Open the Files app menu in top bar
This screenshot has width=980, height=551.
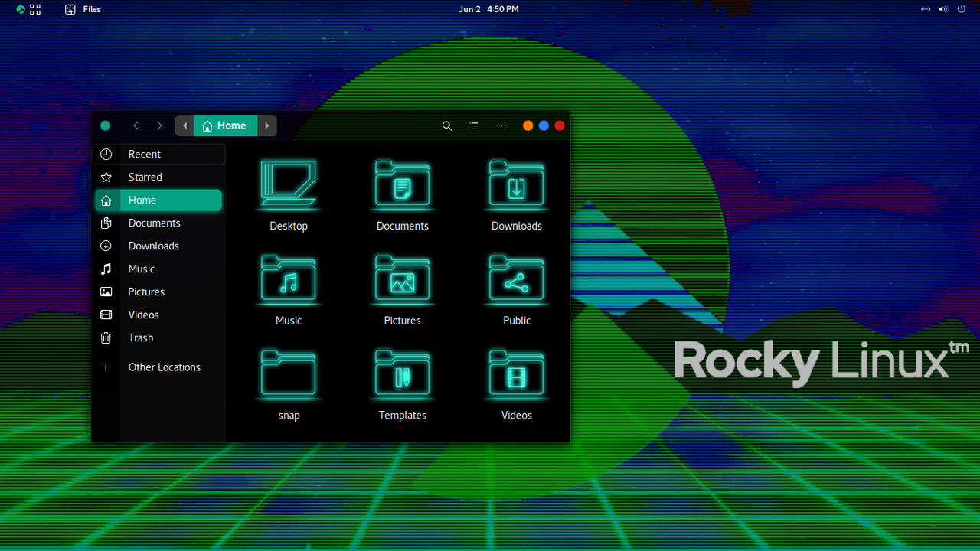tap(83, 9)
